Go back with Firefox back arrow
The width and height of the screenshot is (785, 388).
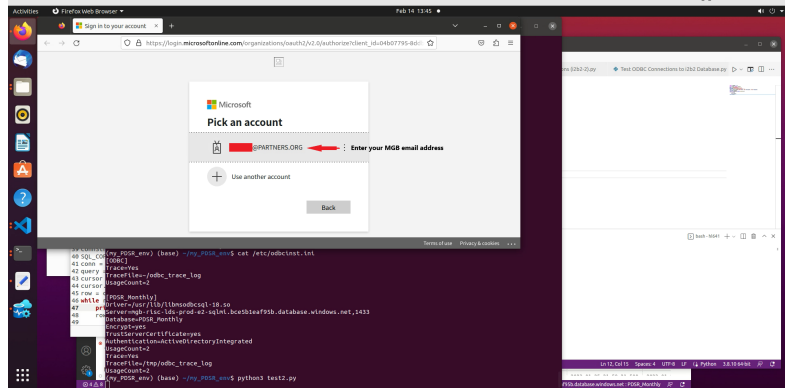pos(47,43)
